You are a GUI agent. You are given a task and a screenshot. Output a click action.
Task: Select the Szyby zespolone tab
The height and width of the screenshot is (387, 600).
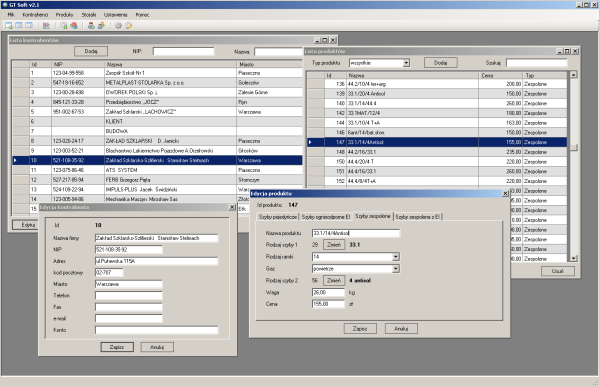pos(373,216)
